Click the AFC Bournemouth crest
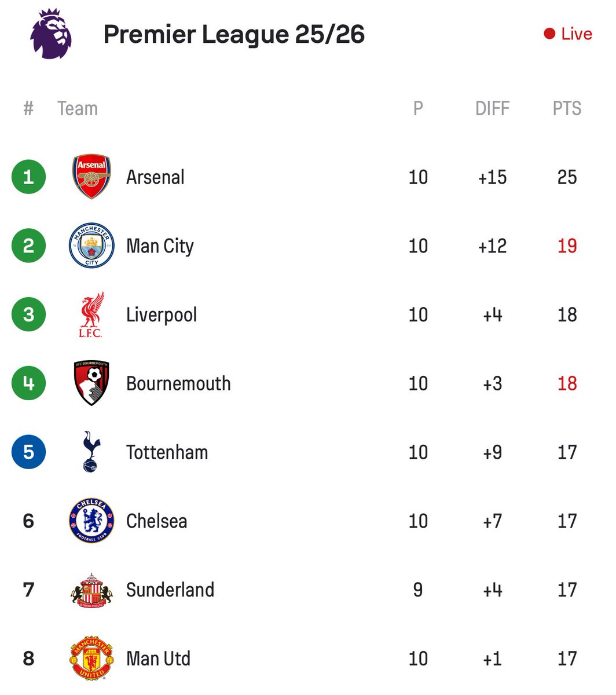The width and height of the screenshot is (616, 695). (91, 383)
